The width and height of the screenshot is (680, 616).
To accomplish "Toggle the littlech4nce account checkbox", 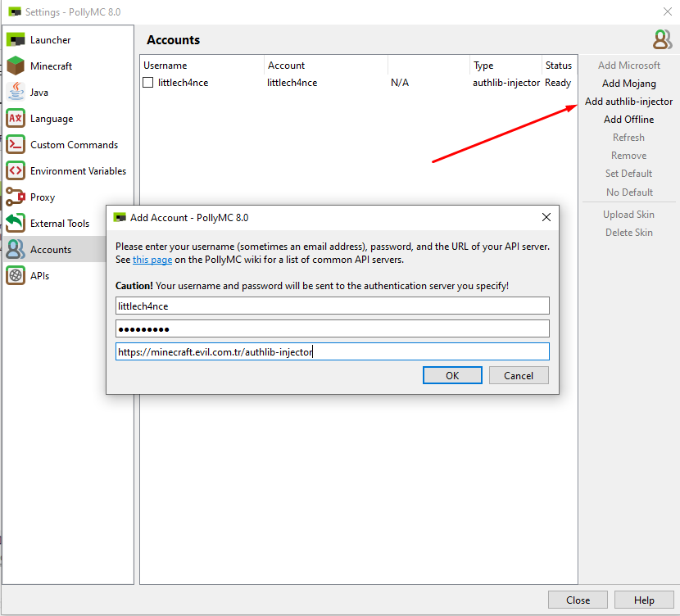I will (148, 83).
